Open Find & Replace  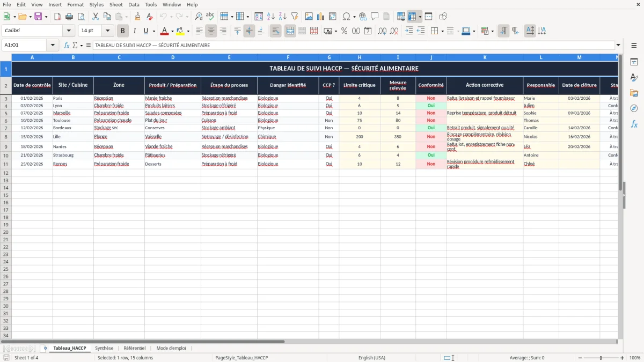point(199,17)
